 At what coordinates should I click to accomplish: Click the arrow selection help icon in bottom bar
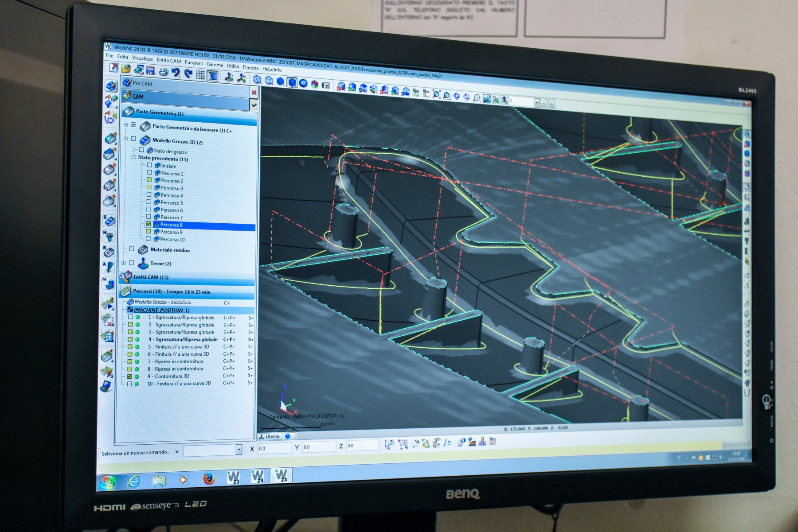coord(389,444)
